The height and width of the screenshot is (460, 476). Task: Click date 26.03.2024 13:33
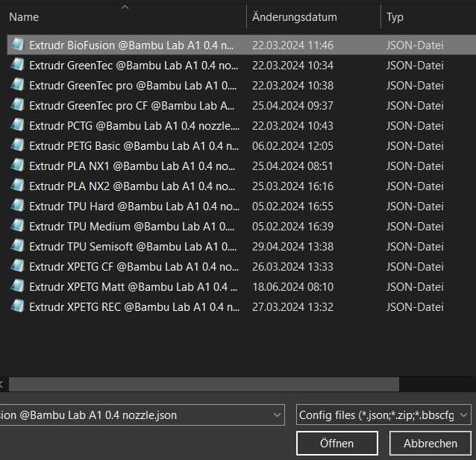coord(292,267)
